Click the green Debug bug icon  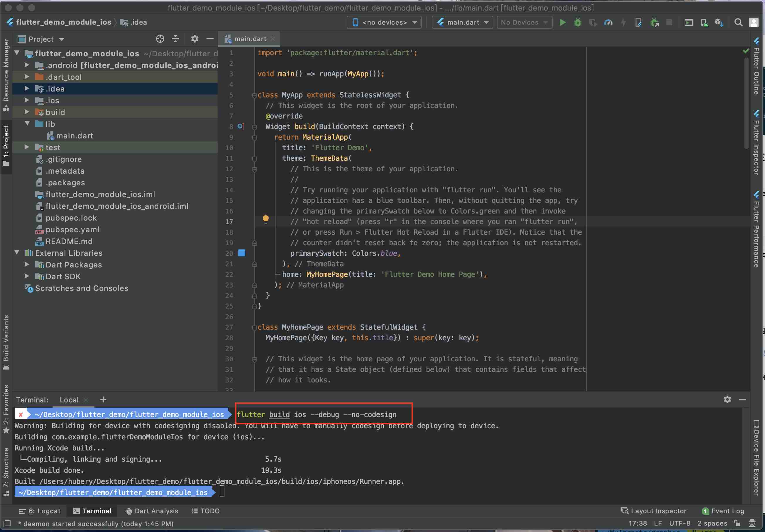(x=577, y=22)
